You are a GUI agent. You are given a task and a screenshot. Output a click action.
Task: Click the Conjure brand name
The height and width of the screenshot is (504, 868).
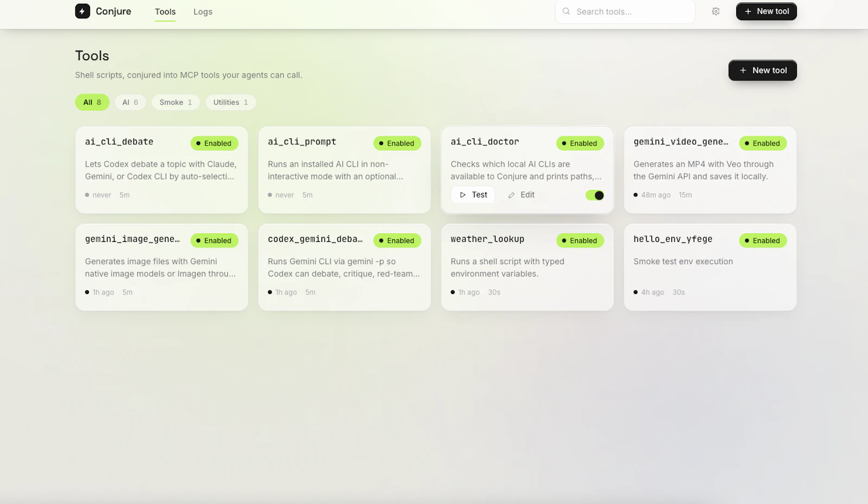pyautogui.click(x=113, y=11)
